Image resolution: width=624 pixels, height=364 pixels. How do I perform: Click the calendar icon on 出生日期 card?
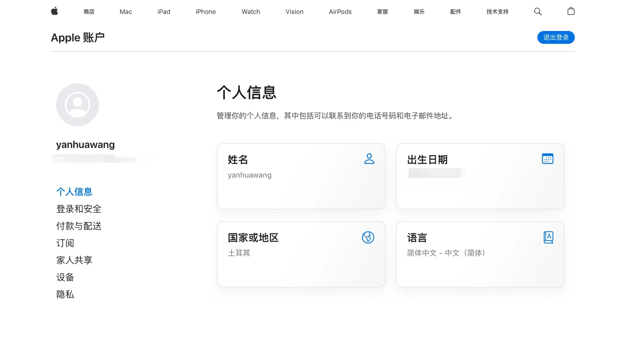548,159
